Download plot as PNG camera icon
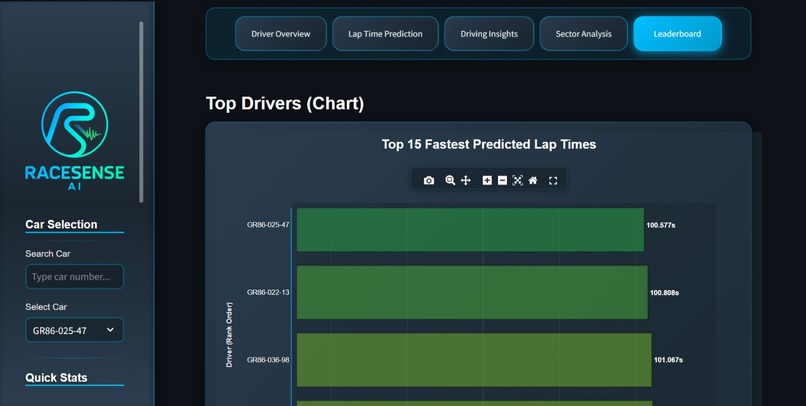This screenshot has height=406, width=806. (429, 180)
